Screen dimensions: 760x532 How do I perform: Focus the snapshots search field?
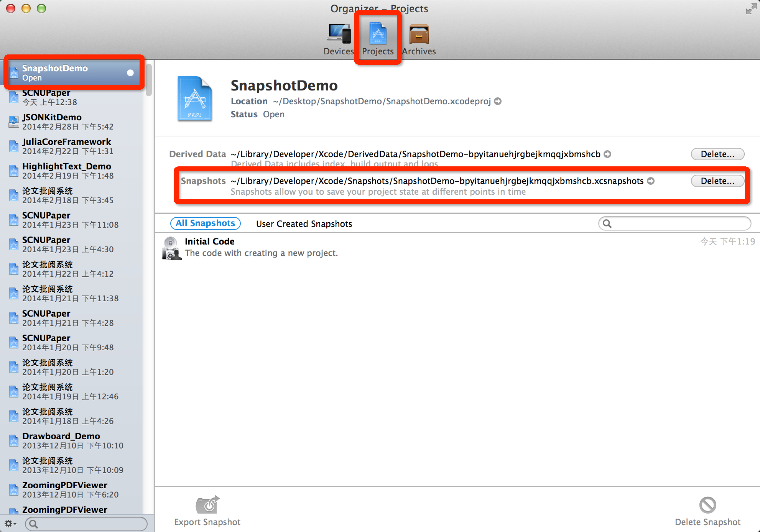(674, 223)
